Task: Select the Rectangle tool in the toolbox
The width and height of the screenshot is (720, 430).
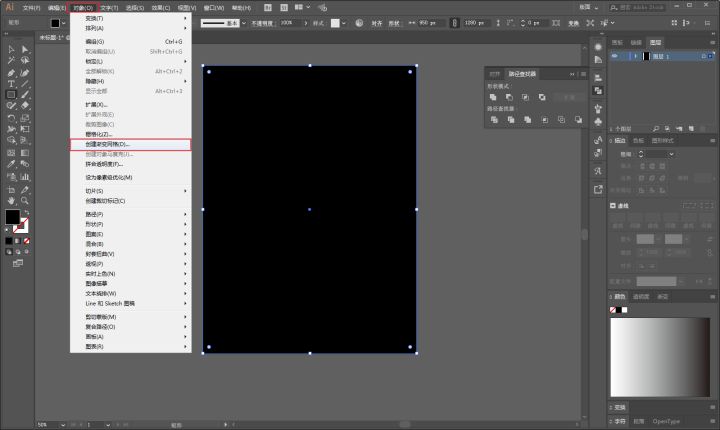Action: coord(11,94)
